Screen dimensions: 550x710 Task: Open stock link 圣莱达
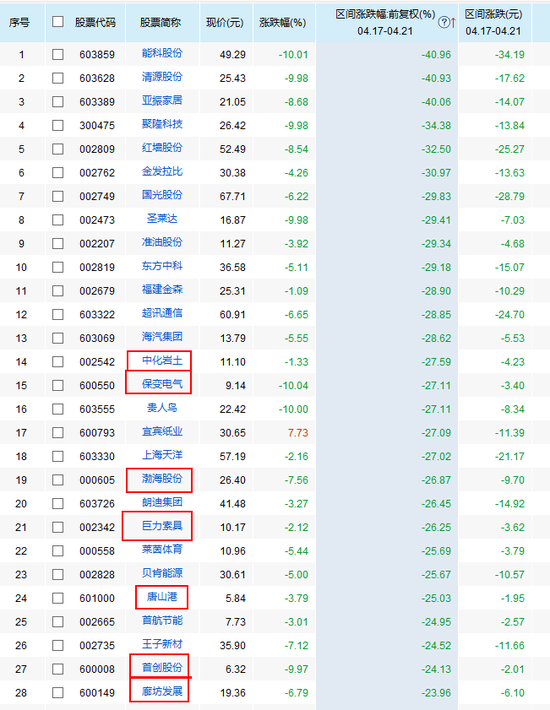[162, 219]
